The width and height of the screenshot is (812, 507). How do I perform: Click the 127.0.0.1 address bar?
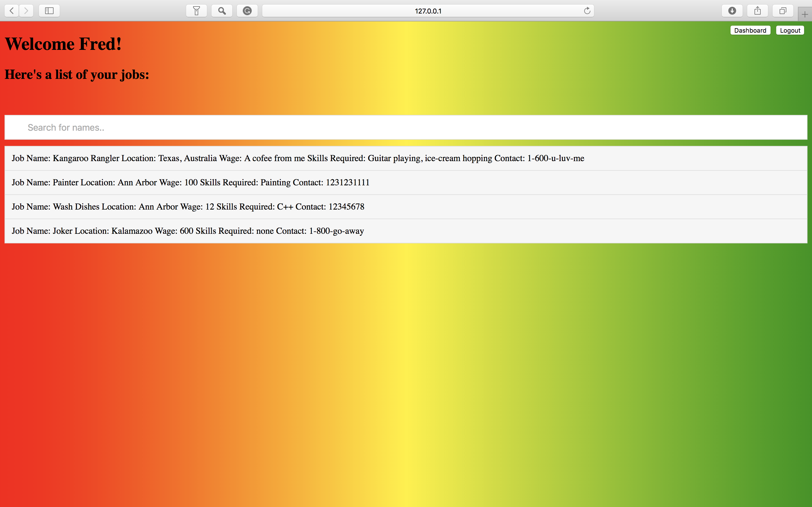point(428,11)
